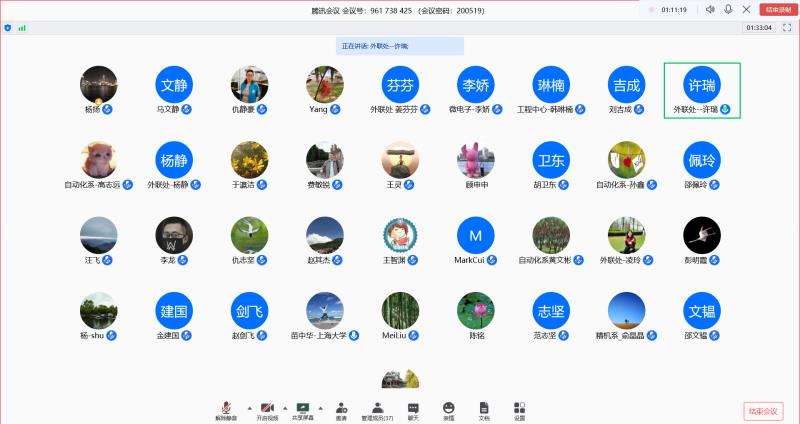The height and width of the screenshot is (424, 800).
Task: Click the blue security shield icon
Action: (8, 28)
